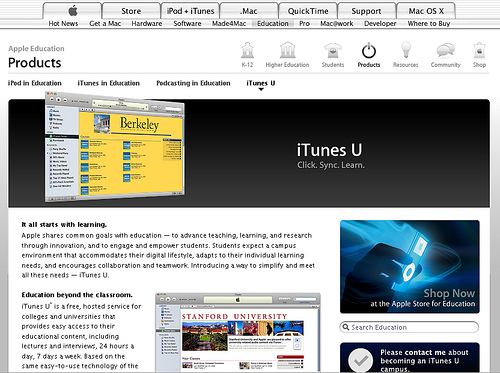Switch to the QuickTime tab

pos(308,11)
